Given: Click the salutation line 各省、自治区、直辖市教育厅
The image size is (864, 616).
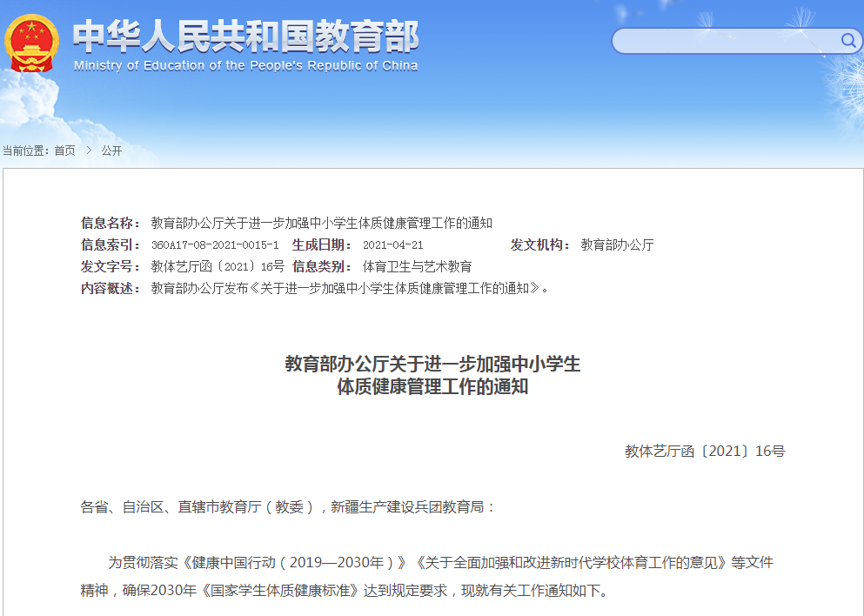Looking at the screenshot, I should point(287,507).
